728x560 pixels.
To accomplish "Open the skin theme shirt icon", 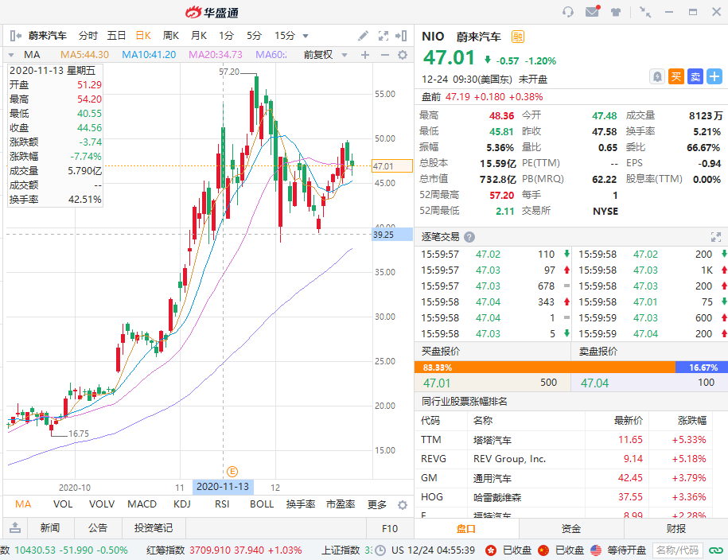I will [616, 12].
